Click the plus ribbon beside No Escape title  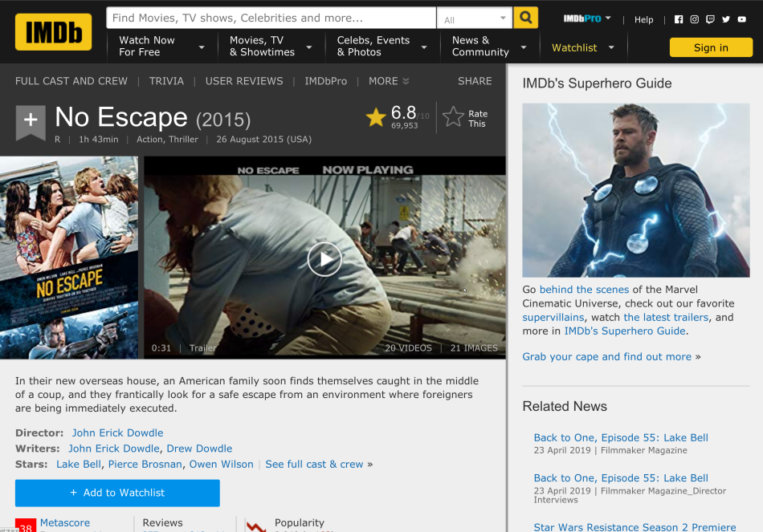click(31, 122)
